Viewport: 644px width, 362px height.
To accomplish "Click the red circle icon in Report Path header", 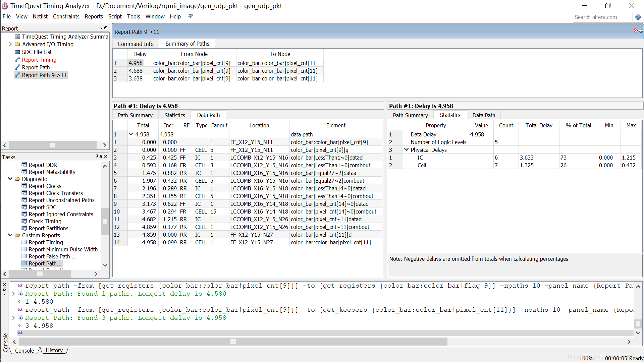I will tap(636, 31).
